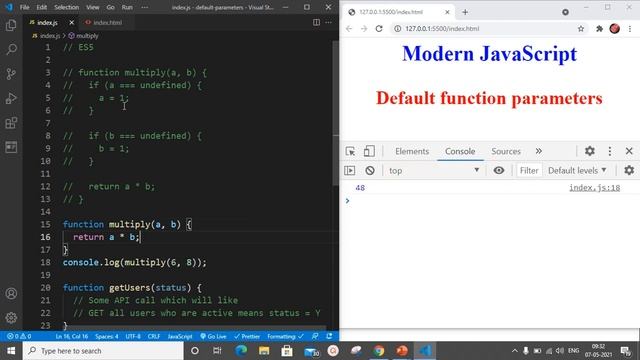640x360 pixels.
Task: Bookmark this page with star icon
Action: [x=581, y=29]
